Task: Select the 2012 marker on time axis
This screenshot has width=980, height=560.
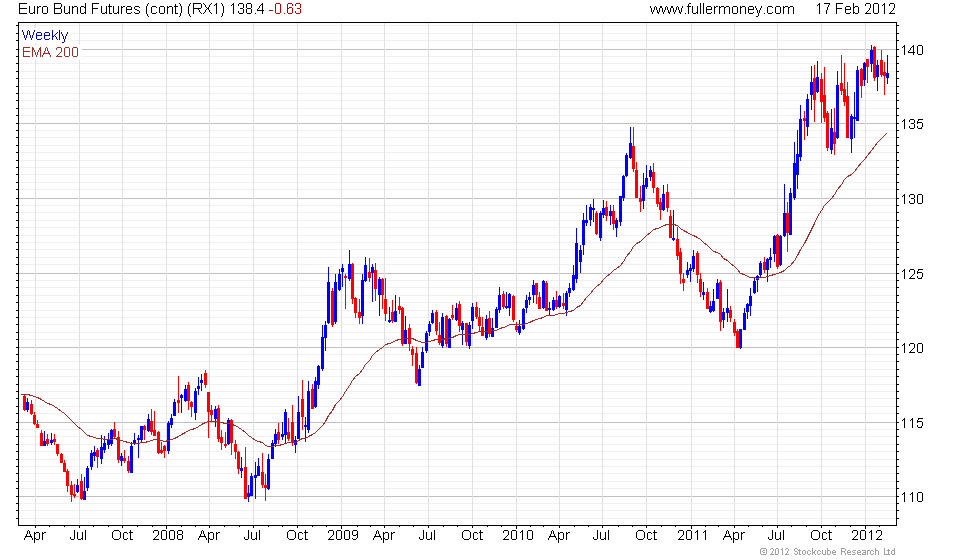Action: click(866, 535)
